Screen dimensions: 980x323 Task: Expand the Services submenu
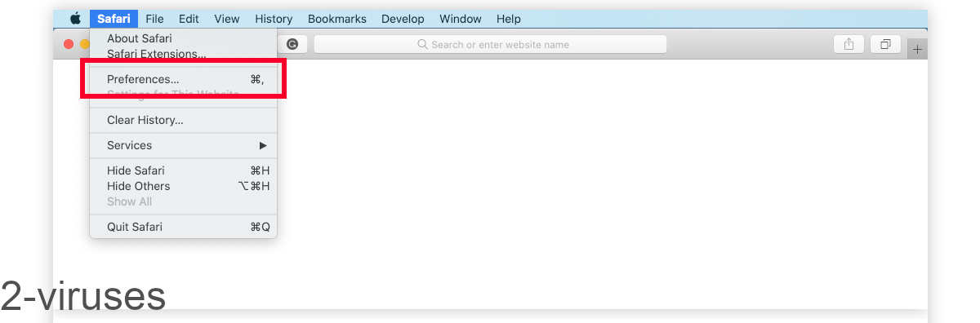click(x=184, y=145)
